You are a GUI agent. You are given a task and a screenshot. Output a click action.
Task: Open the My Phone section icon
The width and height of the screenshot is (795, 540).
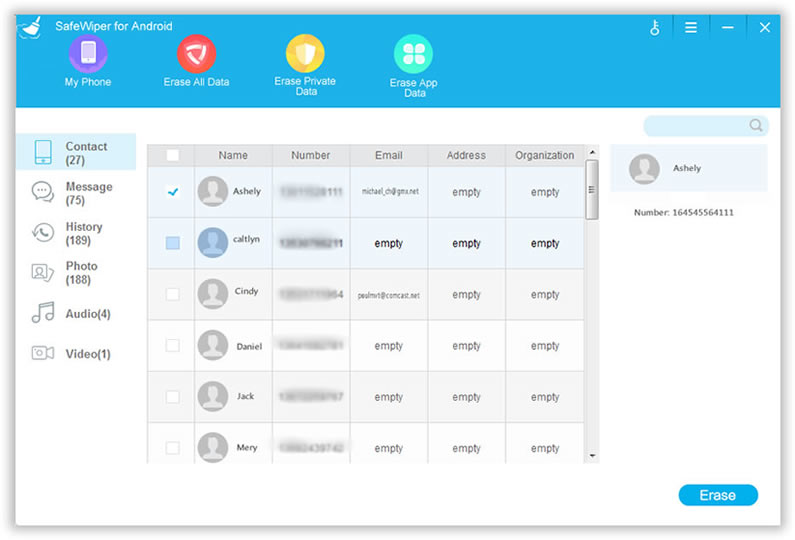(x=87, y=54)
